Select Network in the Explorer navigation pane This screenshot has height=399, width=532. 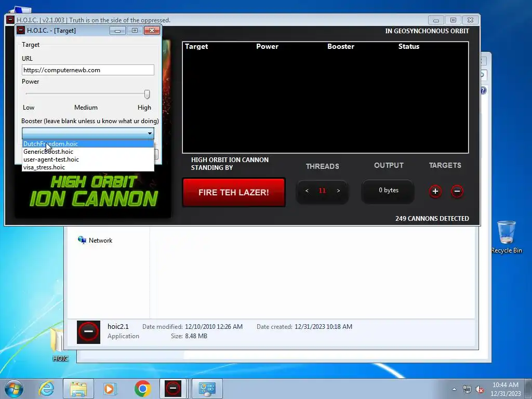pos(96,240)
